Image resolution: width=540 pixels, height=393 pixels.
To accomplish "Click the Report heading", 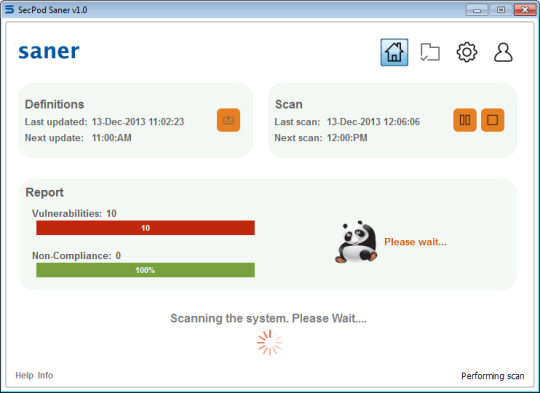I will click(x=44, y=192).
